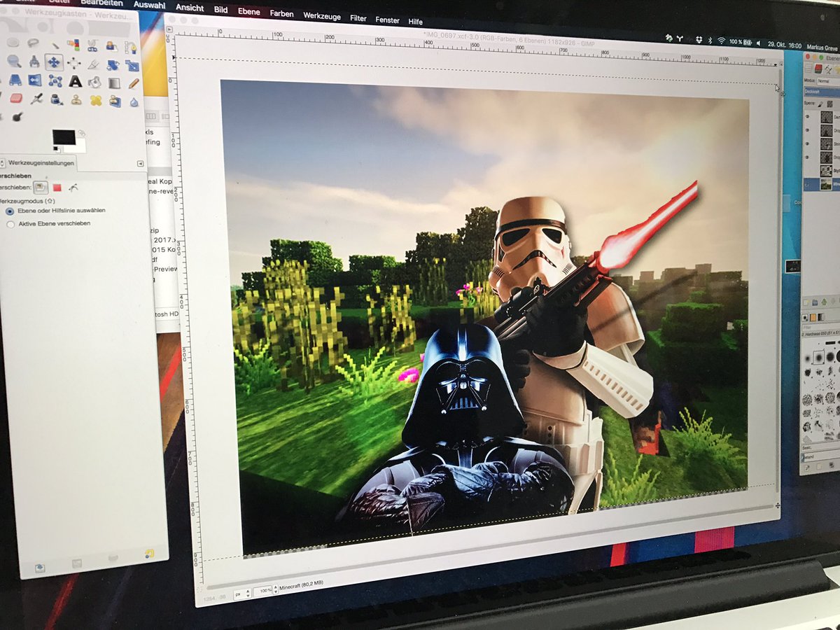Image resolution: width=840 pixels, height=630 pixels.
Task: Set Verschieben to move path mode
Action: (73, 188)
